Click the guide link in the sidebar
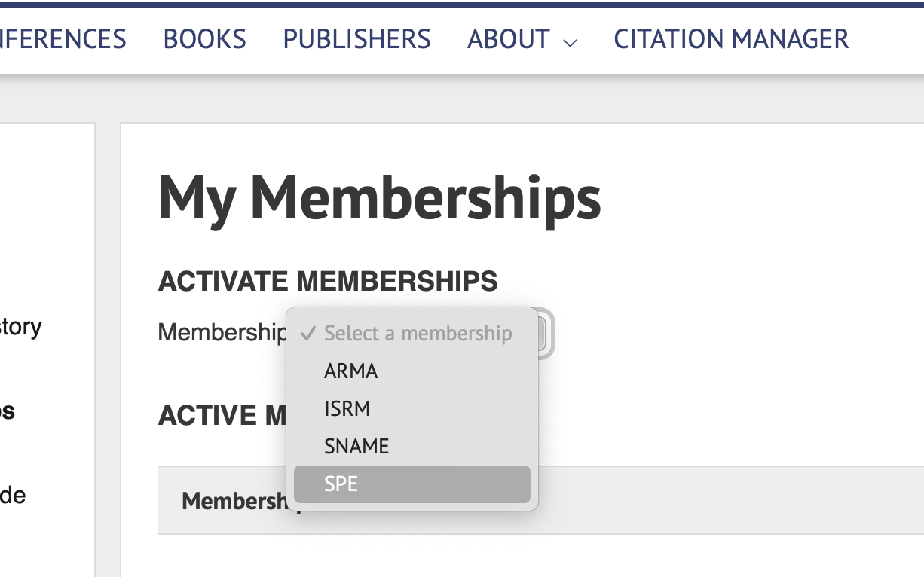Image resolution: width=924 pixels, height=577 pixels. tap(14, 495)
